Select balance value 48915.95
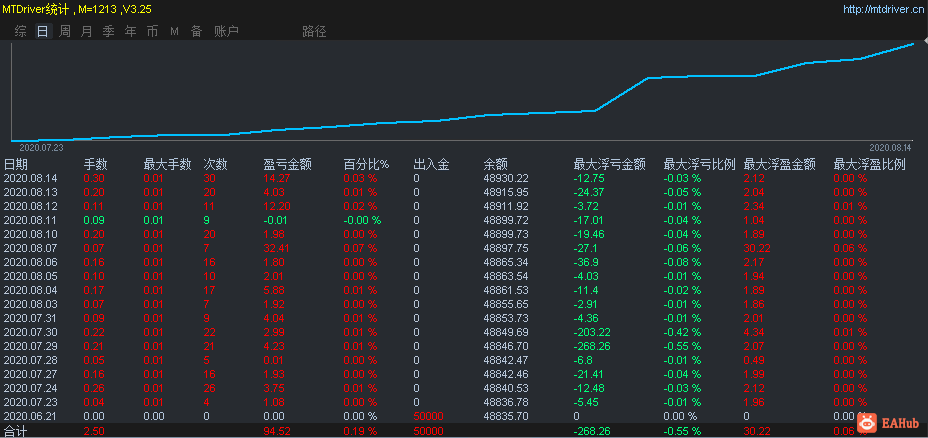Image resolution: width=928 pixels, height=438 pixels. tap(506, 192)
